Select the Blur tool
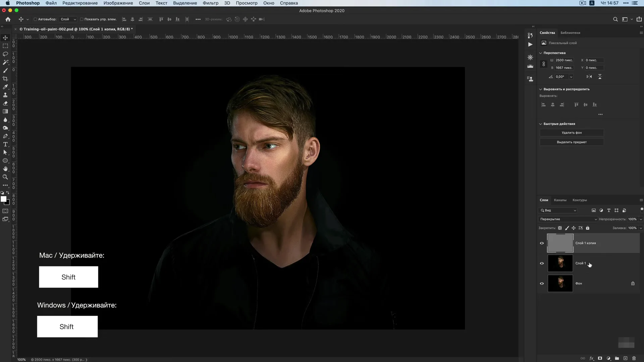Screen dimensions: 644x362 click(5, 120)
